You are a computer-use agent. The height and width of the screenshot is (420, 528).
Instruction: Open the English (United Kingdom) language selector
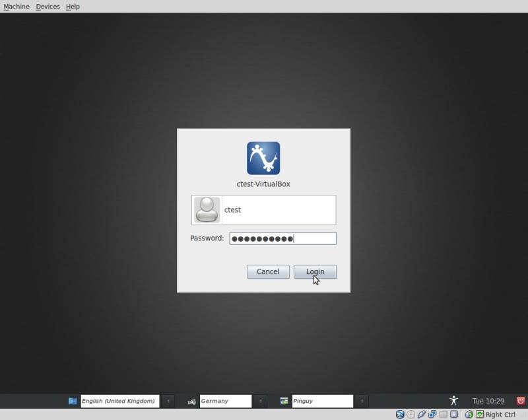[120, 401]
